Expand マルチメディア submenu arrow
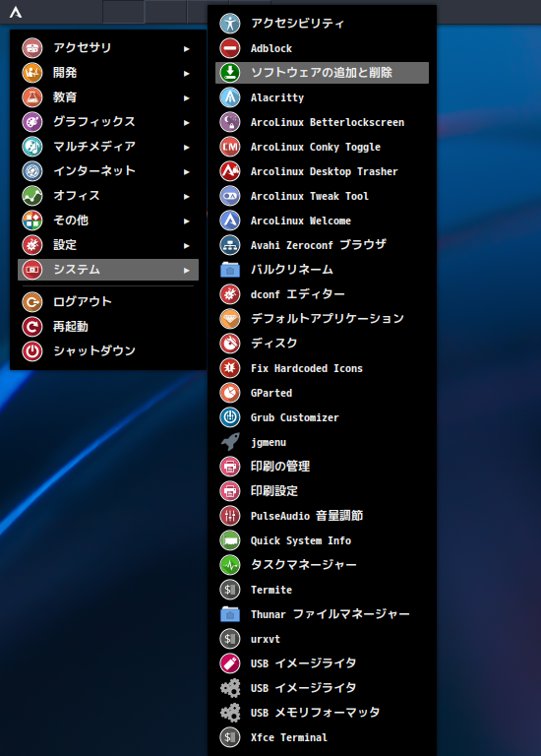The image size is (541, 756). (187, 147)
